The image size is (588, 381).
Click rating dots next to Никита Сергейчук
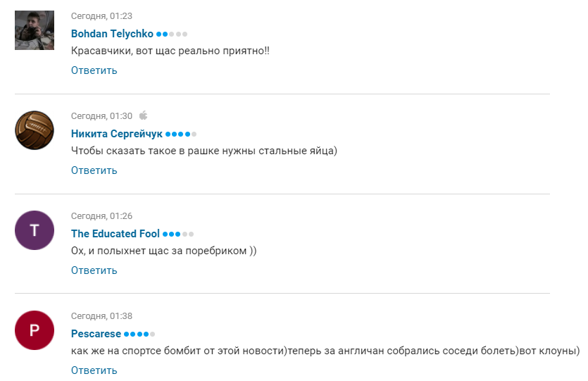click(x=181, y=134)
